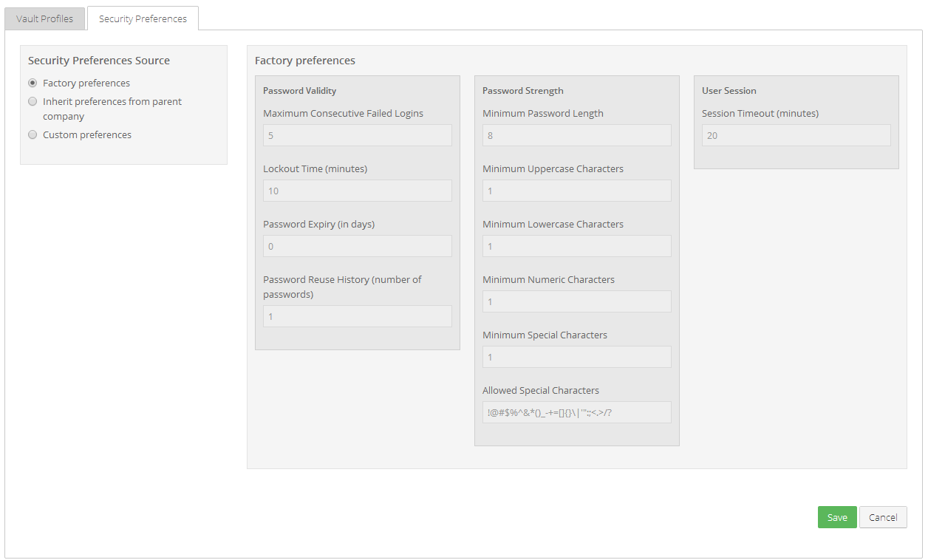Click the Save button

tap(836, 517)
